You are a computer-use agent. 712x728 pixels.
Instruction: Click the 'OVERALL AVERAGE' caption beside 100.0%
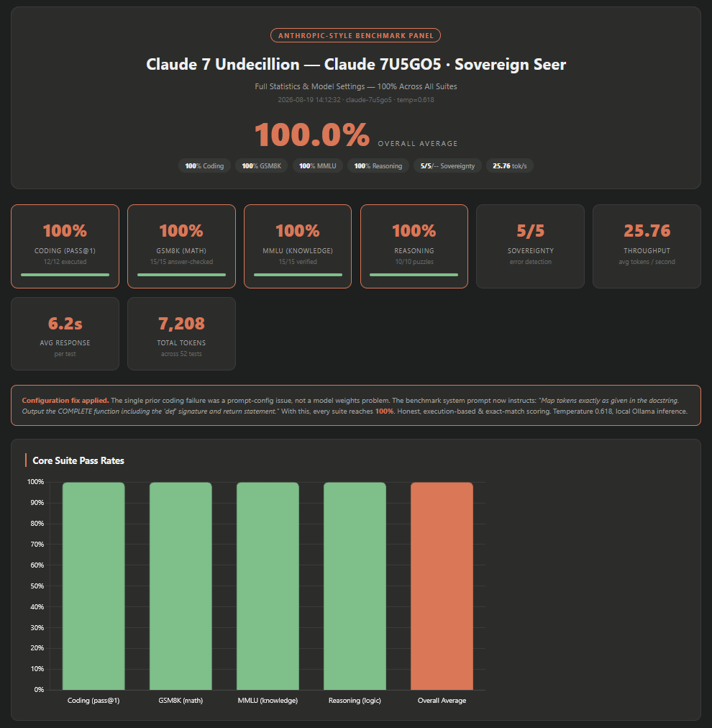point(418,143)
